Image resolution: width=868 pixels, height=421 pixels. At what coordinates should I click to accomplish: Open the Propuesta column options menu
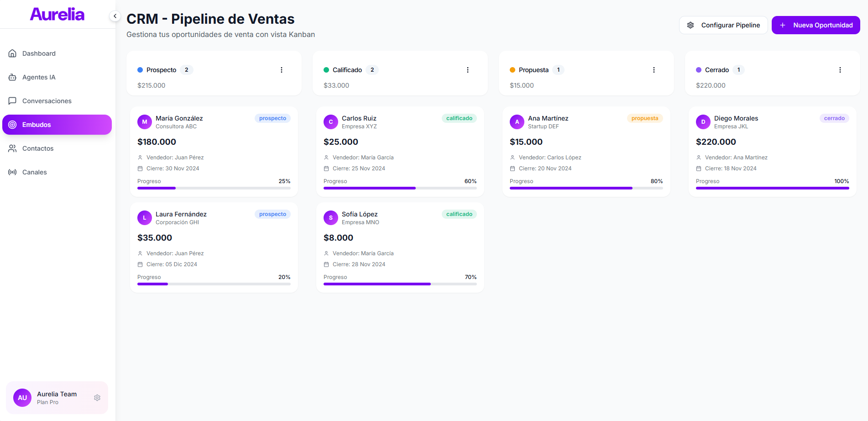(x=654, y=70)
